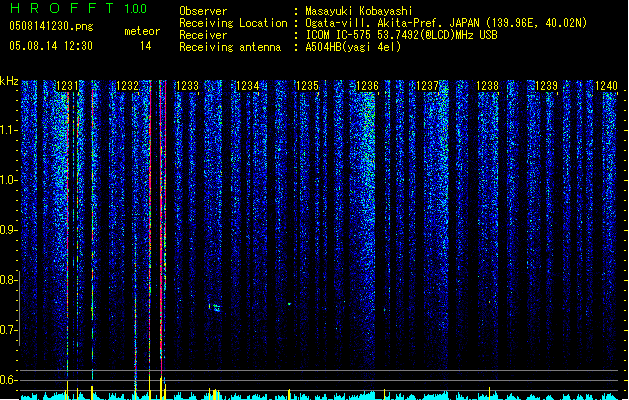Click the small echo dot below the 1235 marker
The width and height of the screenshot is (629, 400).
pos(289,304)
